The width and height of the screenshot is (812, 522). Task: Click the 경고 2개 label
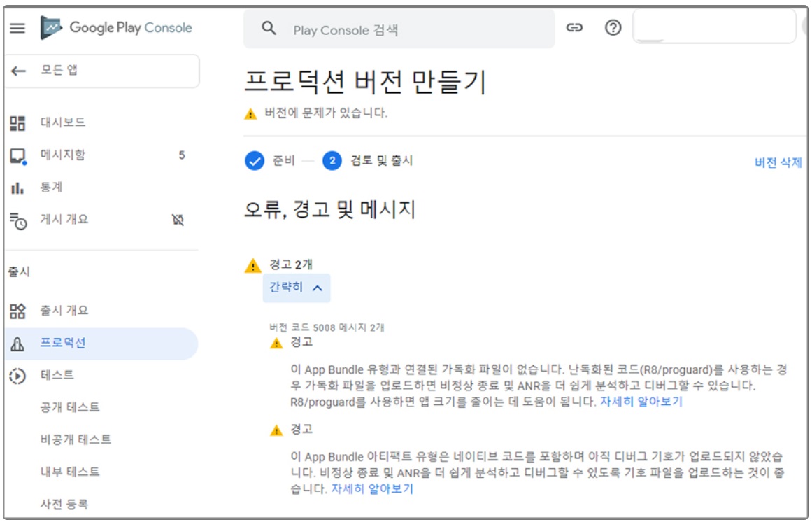click(x=290, y=264)
